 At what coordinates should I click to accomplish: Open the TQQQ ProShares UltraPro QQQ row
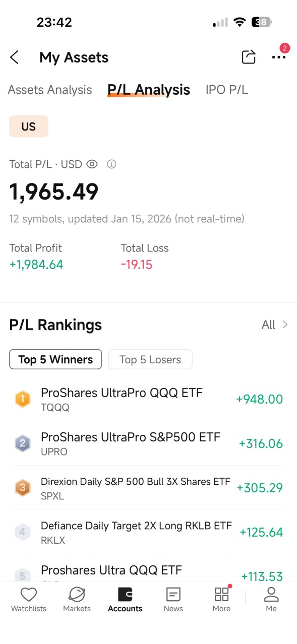[148, 399]
